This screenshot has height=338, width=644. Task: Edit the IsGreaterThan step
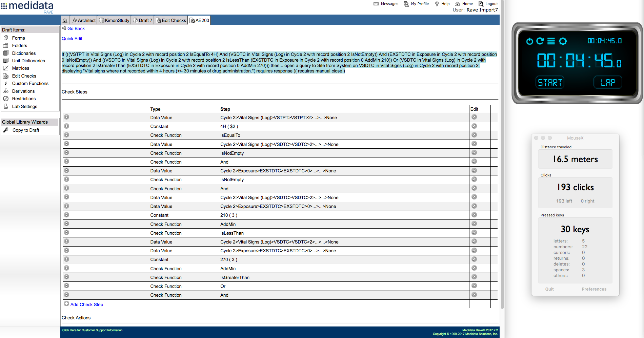pos(474,277)
